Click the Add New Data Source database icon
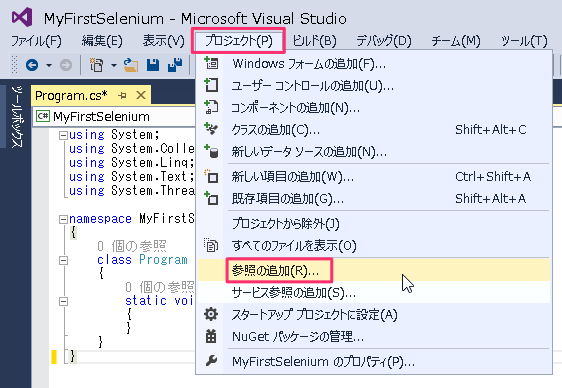 (211, 151)
